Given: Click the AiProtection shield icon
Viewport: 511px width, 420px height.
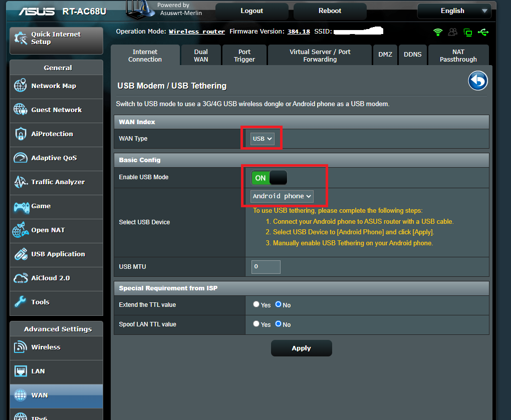Looking at the screenshot, I should [x=21, y=134].
